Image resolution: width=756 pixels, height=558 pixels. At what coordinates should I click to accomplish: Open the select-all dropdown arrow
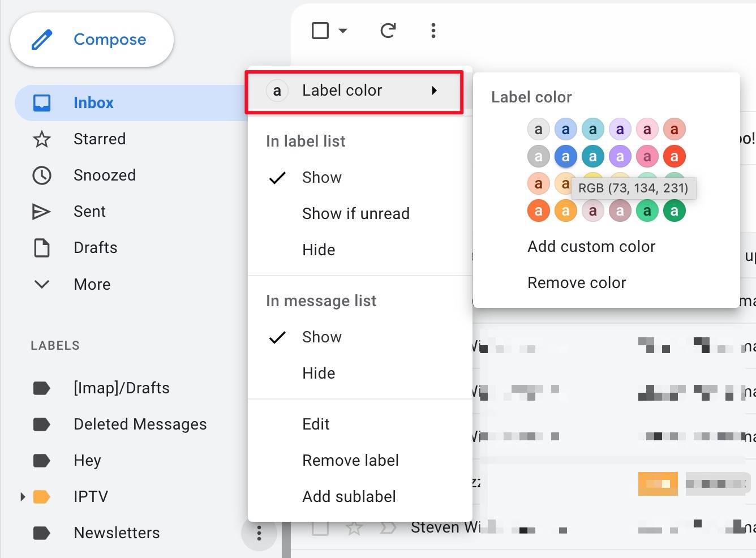click(x=342, y=31)
